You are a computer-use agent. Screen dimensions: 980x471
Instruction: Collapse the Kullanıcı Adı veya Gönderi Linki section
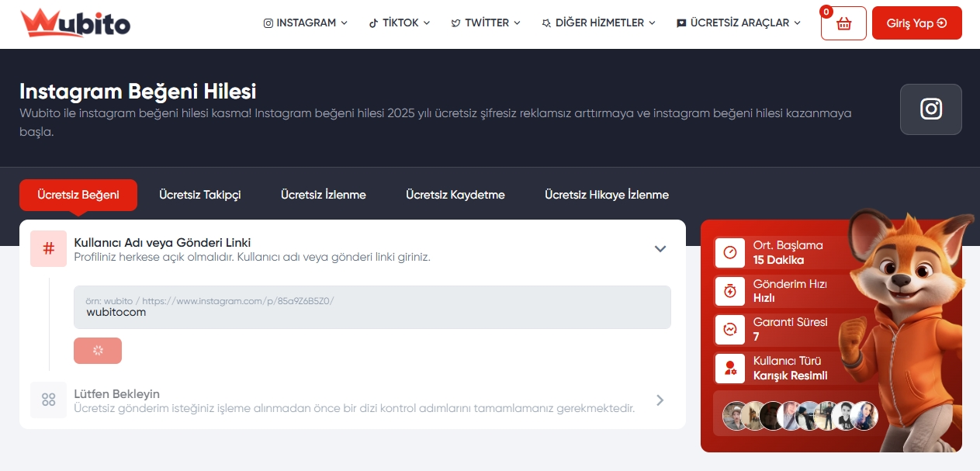coord(660,248)
